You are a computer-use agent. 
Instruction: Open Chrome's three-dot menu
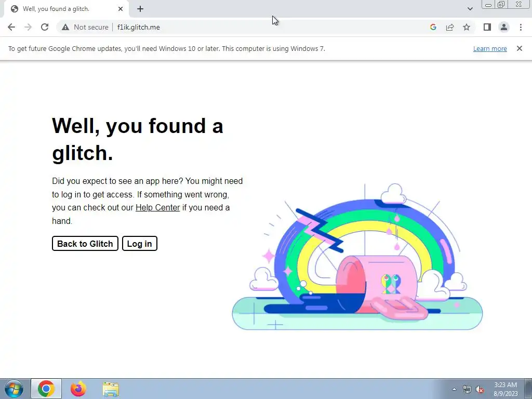521,27
